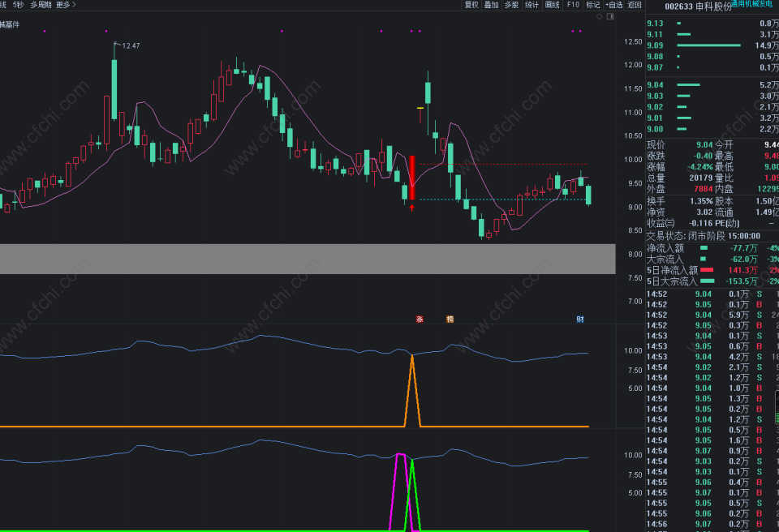
Task: Click the 5日大宗流入 -153.5万 row
Action: (712, 281)
